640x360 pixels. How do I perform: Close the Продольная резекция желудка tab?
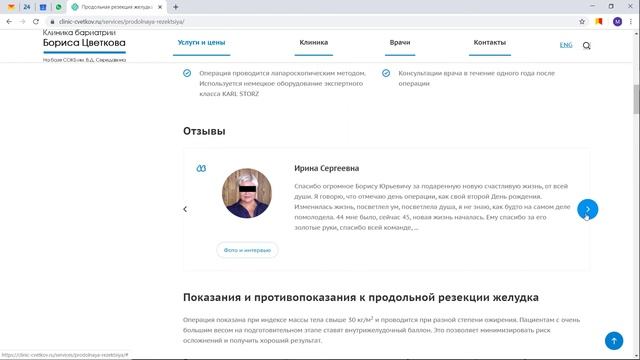[x=160, y=7]
